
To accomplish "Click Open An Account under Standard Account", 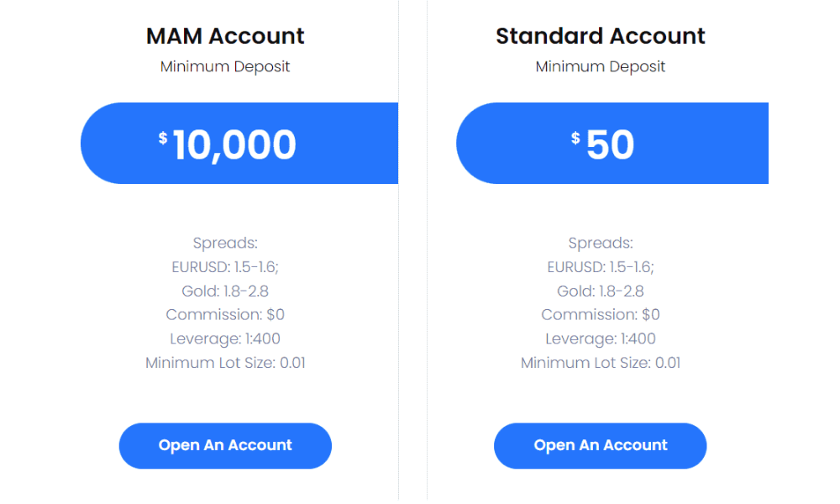I will [x=600, y=445].
